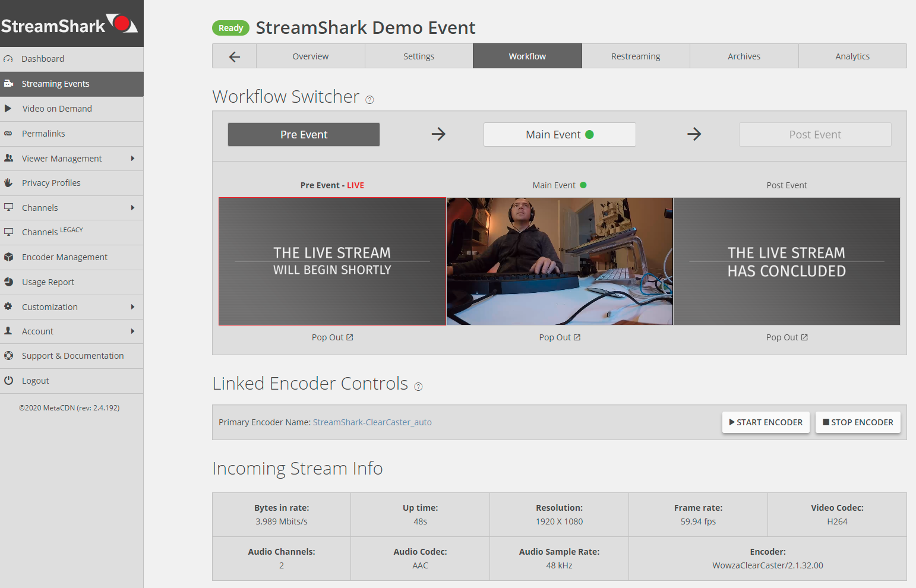Click the Video on Demand play icon
916x588 pixels.
pyautogui.click(x=8, y=109)
